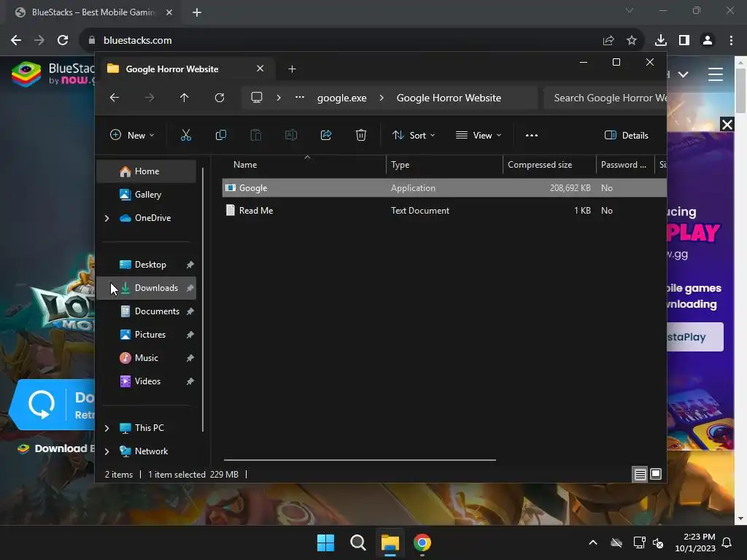Click File Explorer taskbar icon

pyautogui.click(x=390, y=542)
